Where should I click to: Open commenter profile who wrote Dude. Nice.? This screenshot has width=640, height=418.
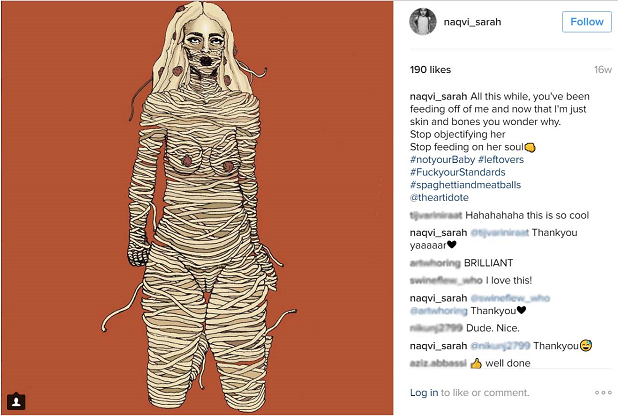pos(436,328)
